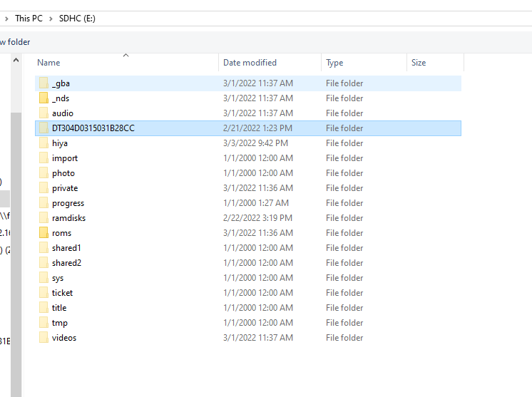Image resolution: width=532 pixels, height=397 pixels.
Task: Click the tmp folder icon
Action: (x=44, y=322)
